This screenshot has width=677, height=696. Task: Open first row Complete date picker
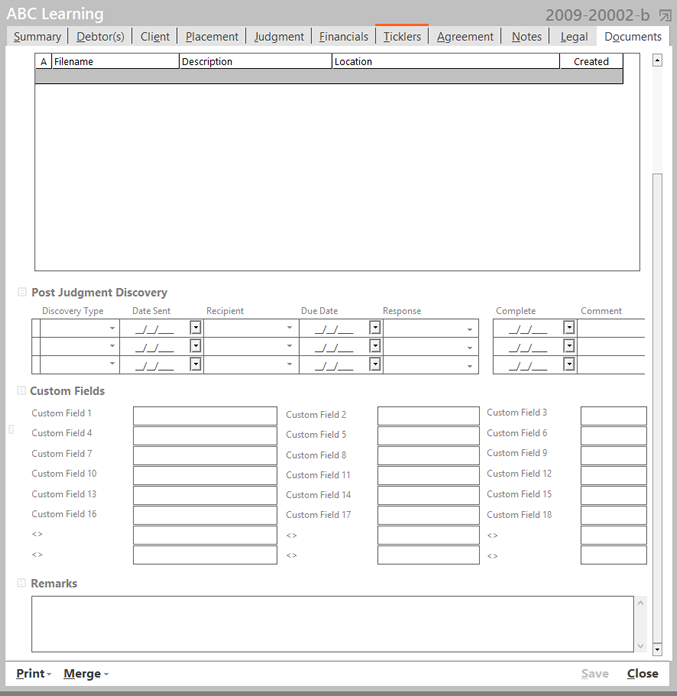tap(569, 328)
